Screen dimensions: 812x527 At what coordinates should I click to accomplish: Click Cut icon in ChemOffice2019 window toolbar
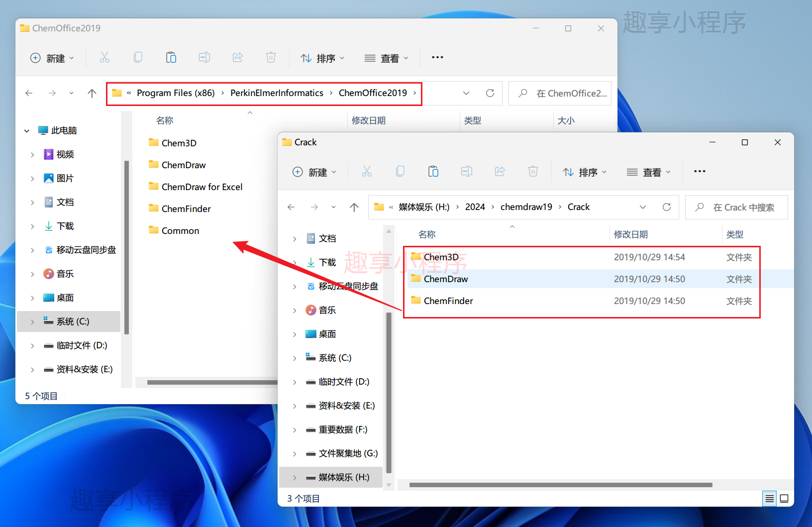[104, 58]
